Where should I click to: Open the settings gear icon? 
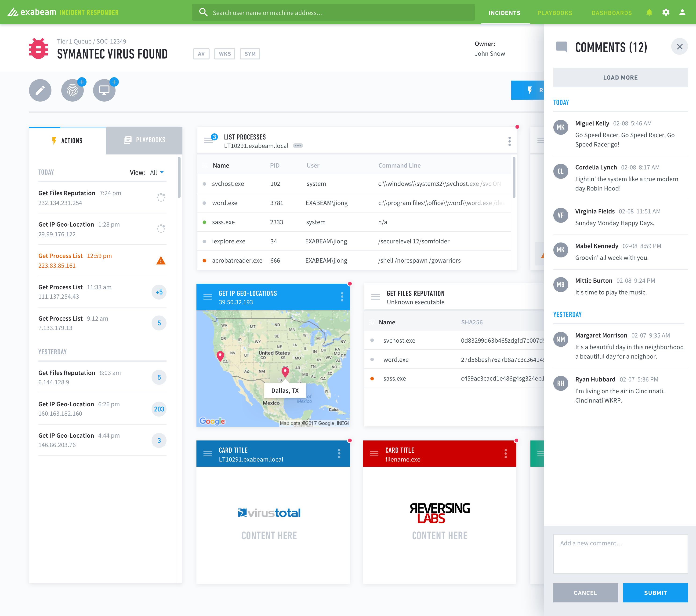tap(666, 13)
